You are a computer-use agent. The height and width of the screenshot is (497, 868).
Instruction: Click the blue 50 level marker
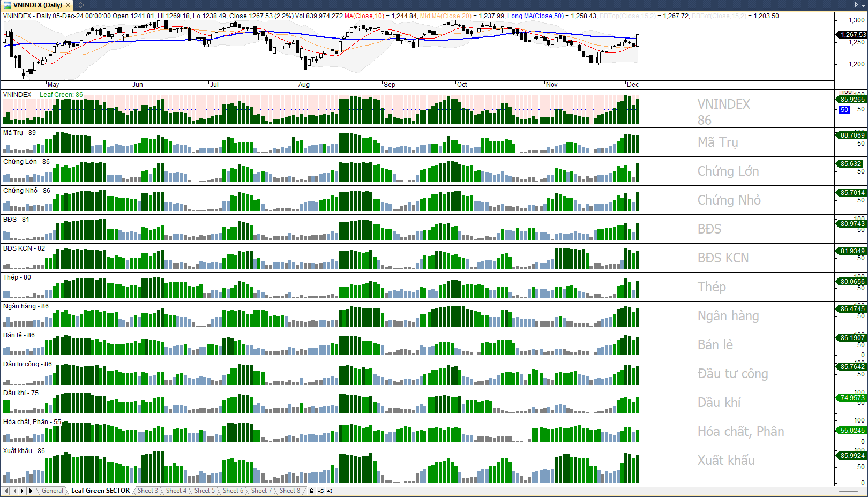pos(844,109)
